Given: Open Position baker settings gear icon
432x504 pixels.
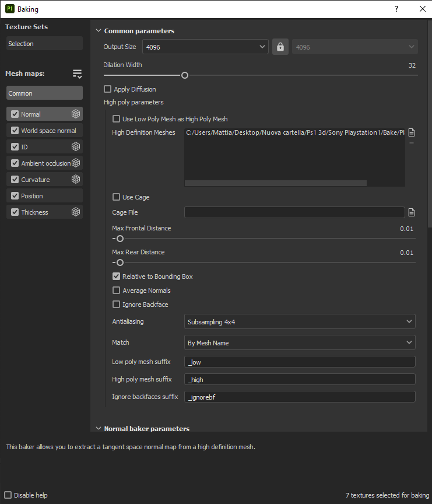Looking at the screenshot, I should (76, 195).
